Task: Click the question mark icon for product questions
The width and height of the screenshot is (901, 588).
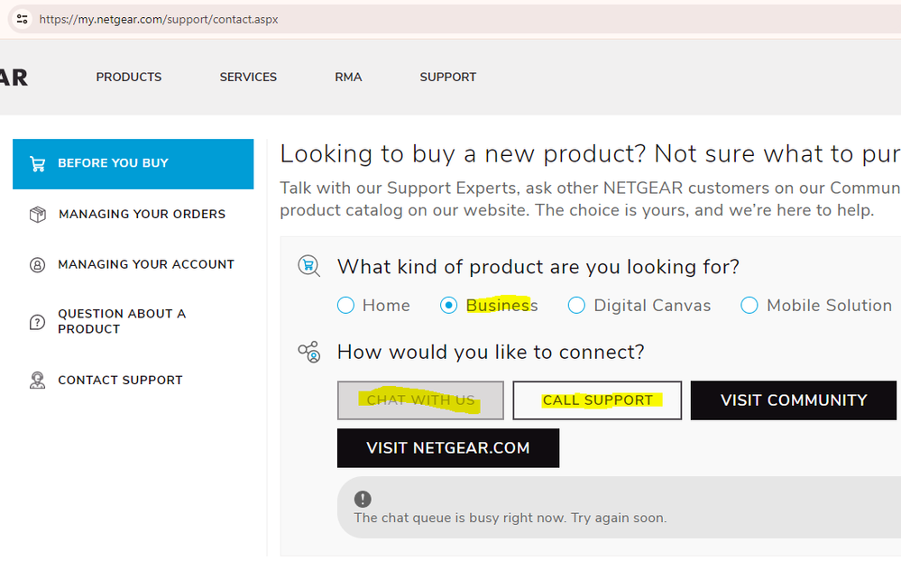Action: coord(37,322)
